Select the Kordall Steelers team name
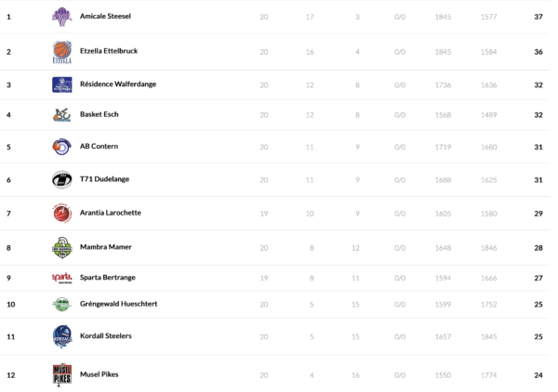 pos(105,335)
